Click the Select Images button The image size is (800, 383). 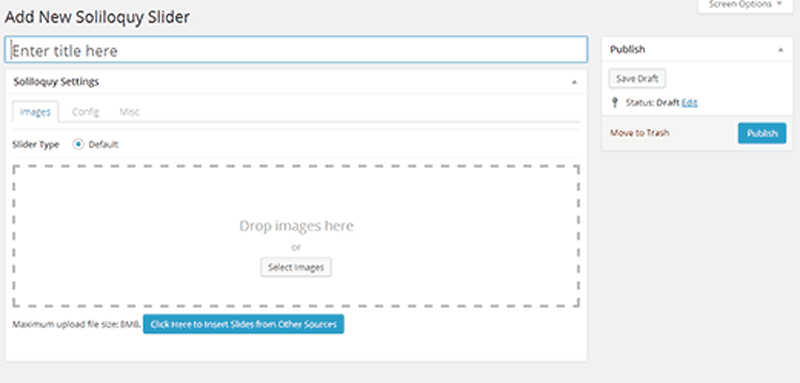296,267
